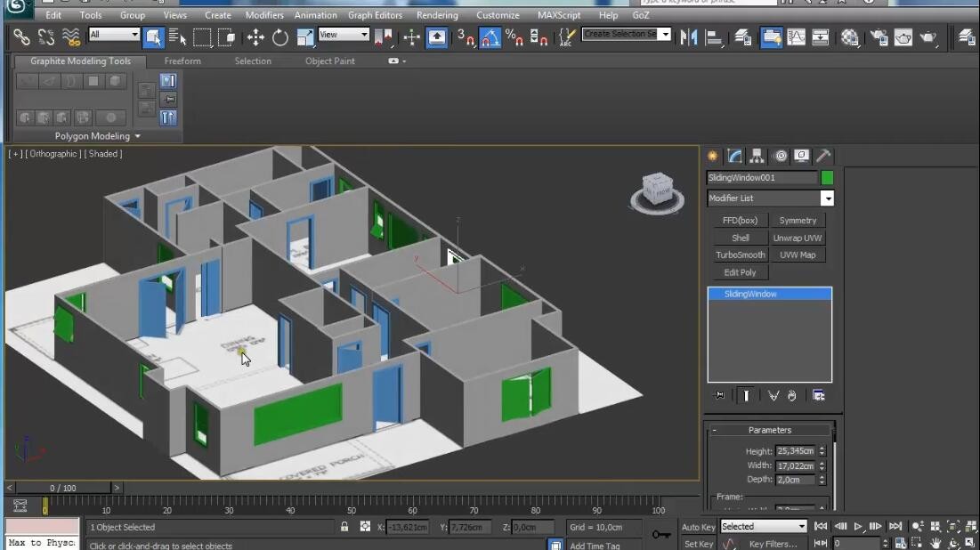Open the Curve Editor icon
Screen dimensions: 980x550
(x=796, y=37)
